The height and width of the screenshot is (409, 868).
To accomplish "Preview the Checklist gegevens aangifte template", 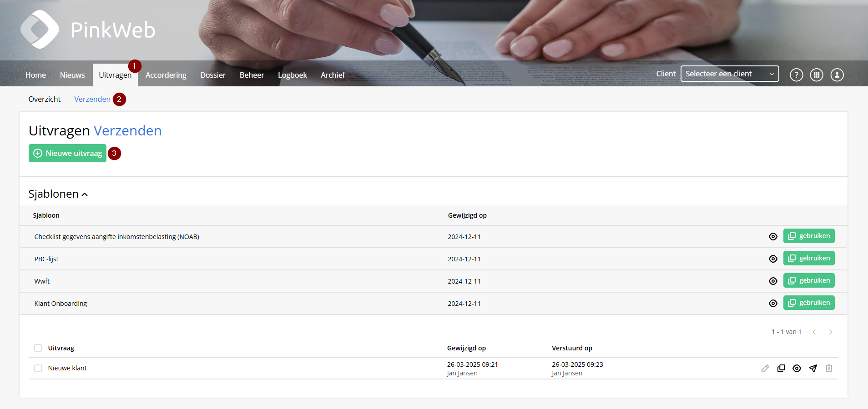I will click(773, 236).
